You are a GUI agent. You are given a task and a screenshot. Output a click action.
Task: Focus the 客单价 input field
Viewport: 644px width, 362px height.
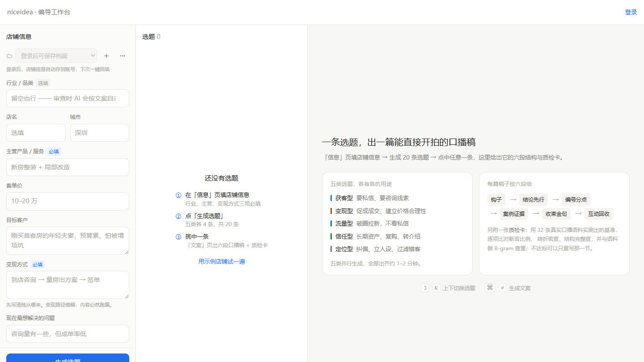click(68, 201)
